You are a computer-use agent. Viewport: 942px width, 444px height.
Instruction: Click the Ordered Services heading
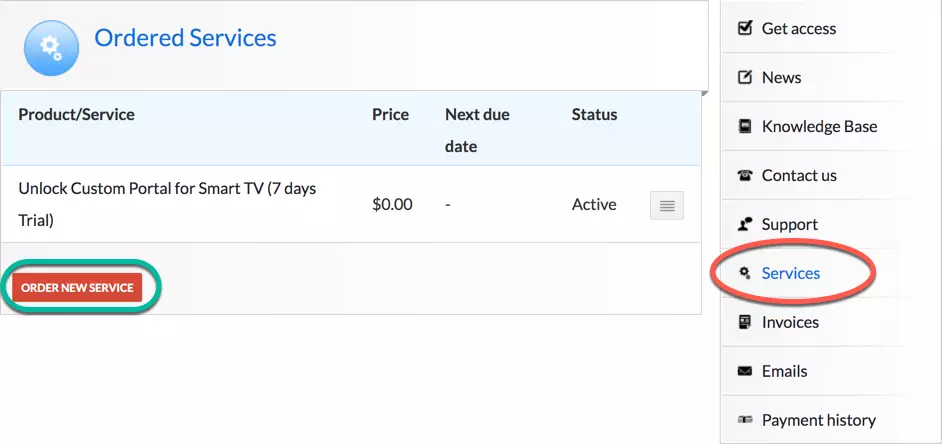[x=185, y=38]
